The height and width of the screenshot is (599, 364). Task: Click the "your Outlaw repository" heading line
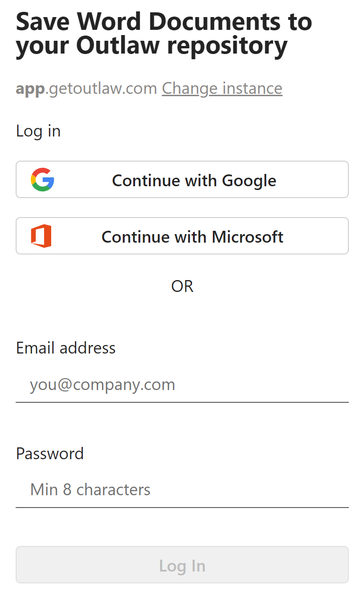[152, 46]
